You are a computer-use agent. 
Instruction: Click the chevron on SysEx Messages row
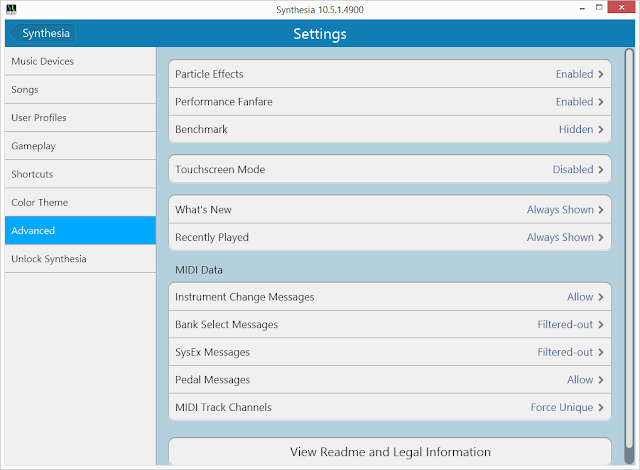(x=601, y=352)
